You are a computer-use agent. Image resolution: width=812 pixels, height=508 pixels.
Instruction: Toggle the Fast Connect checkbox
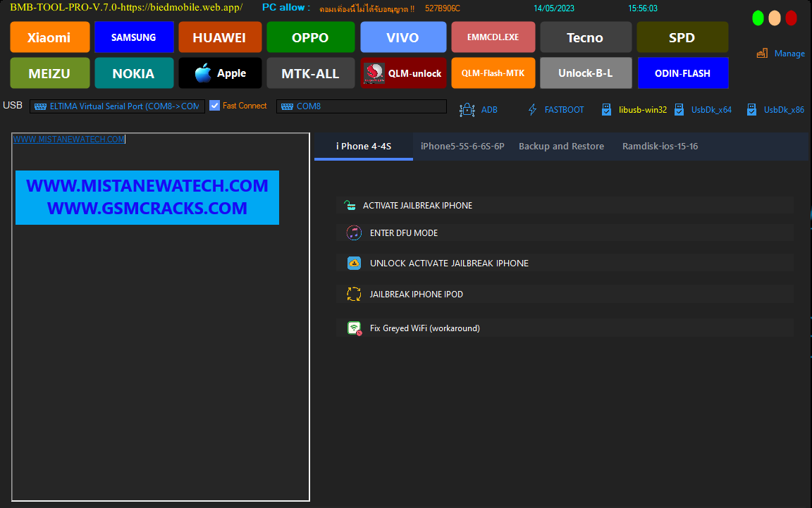coord(214,106)
